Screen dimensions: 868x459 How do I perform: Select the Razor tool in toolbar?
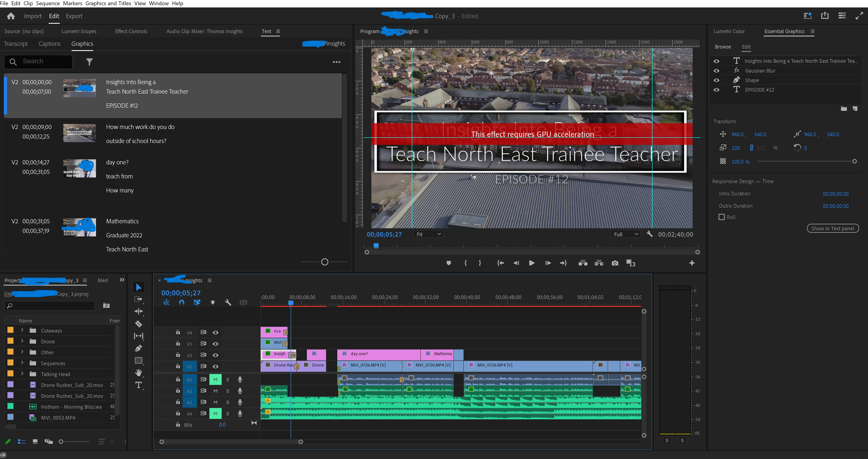click(x=138, y=324)
